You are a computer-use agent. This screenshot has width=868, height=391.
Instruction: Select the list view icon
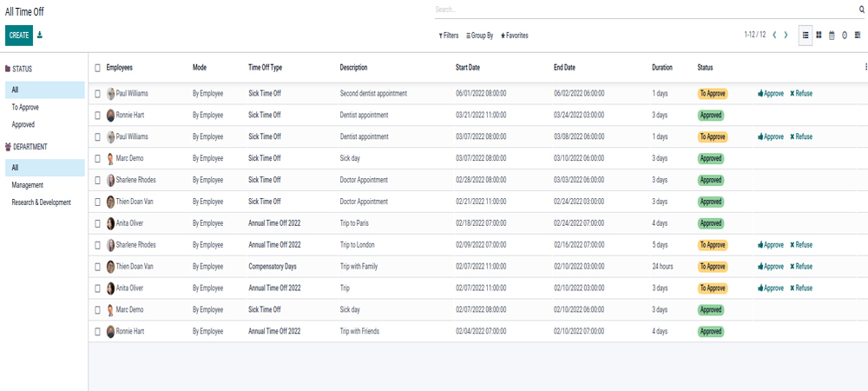806,35
